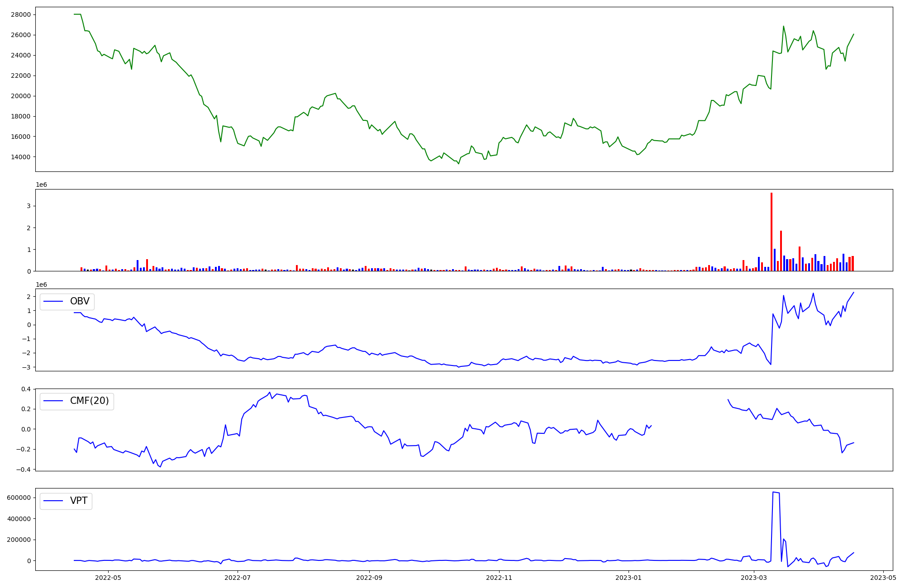Click the CMF(20) legend label
This screenshot has width=905, height=588.
coord(90,401)
